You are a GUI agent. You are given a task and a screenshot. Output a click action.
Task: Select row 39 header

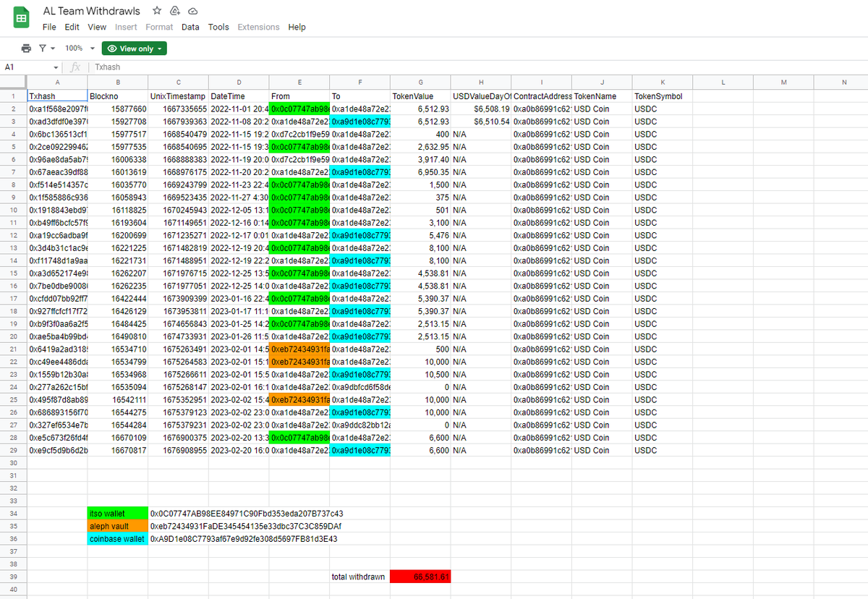(x=13, y=577)
